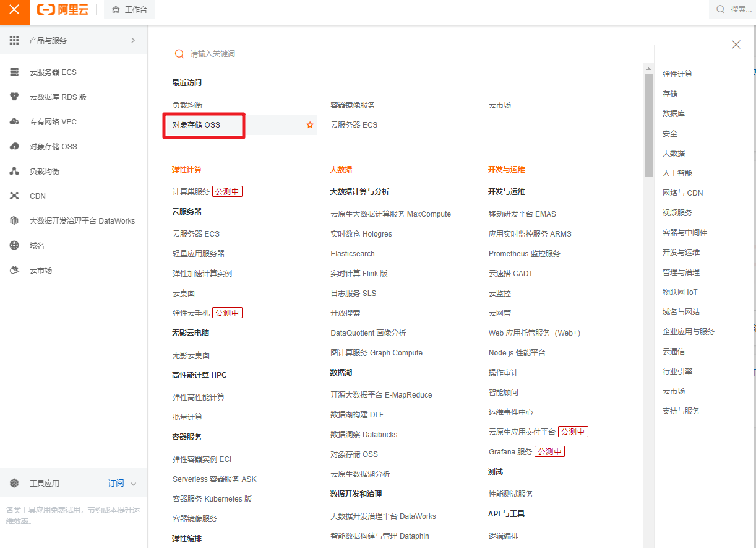
Task: Click the product list vertical scrollbar
Action: pyautogui.click(x=648, y=126)
